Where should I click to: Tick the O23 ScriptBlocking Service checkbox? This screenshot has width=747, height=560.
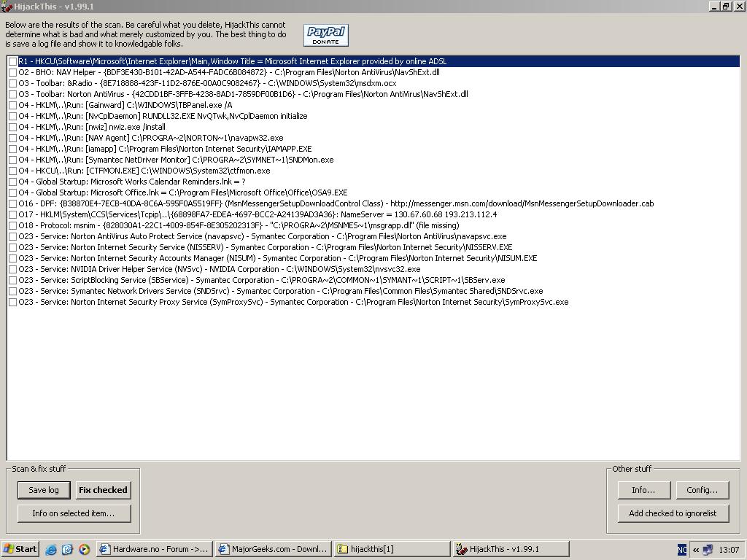tap(13, 281)
